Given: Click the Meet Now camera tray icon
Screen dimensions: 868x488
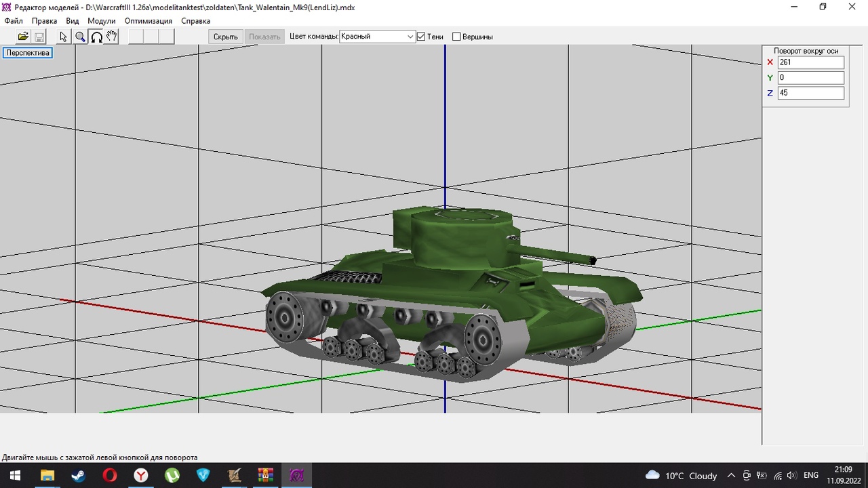Looking at the screenshot, I should pos(747,476).
